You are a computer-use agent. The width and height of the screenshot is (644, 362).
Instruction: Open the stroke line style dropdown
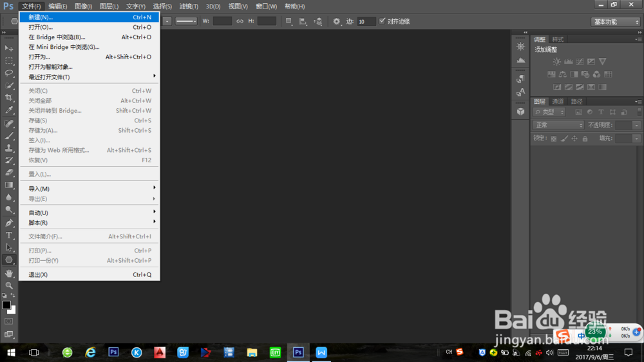[186, 21]
